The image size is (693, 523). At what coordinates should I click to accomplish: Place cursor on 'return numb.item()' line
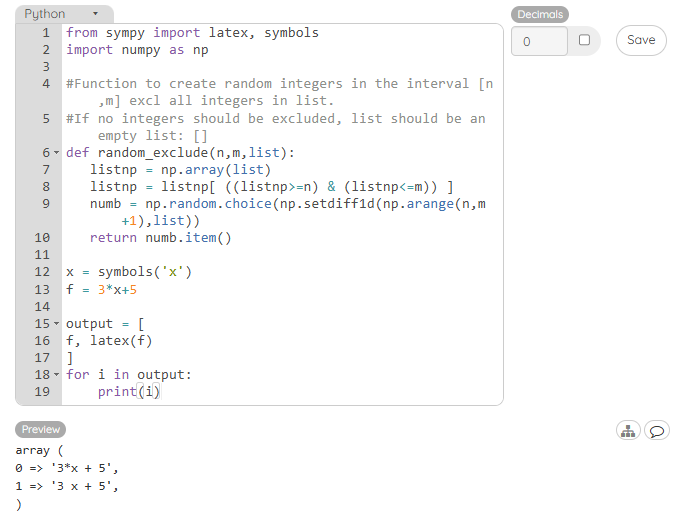pos(160,238)
